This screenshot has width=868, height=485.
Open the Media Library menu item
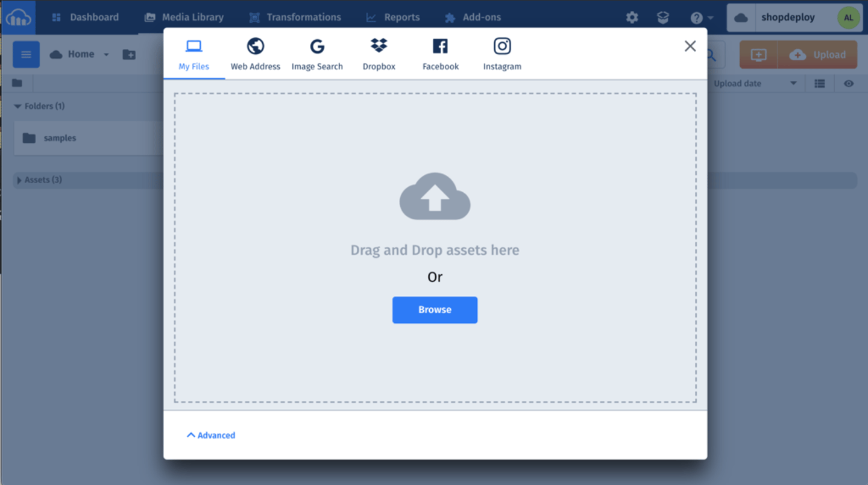tap(184, 17)
